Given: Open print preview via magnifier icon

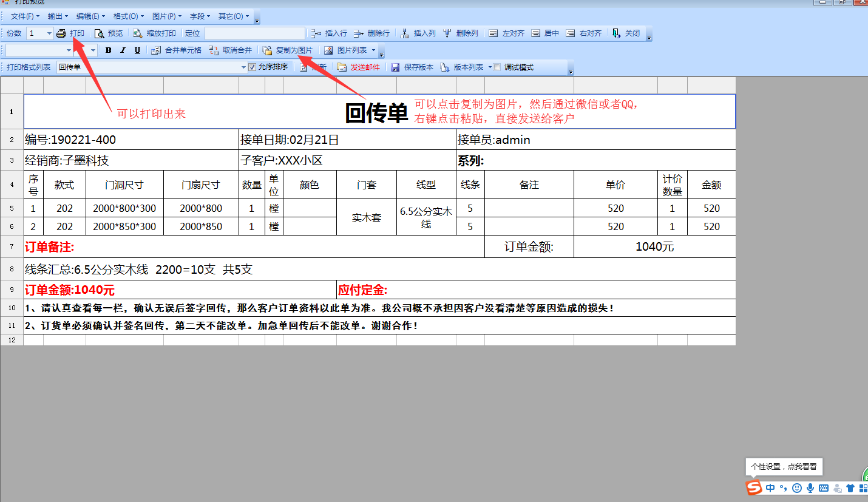Looking at the screenshot, I should click(x=99, y=33).
